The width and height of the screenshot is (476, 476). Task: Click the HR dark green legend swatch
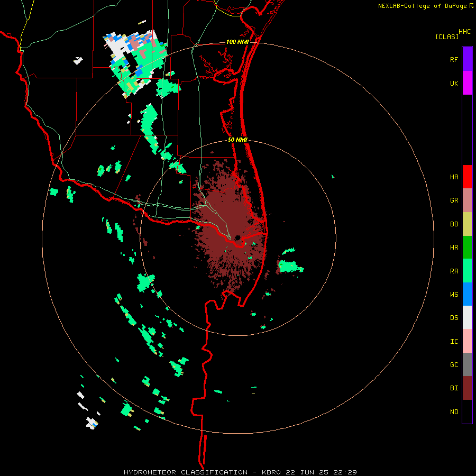coord(467,247)
